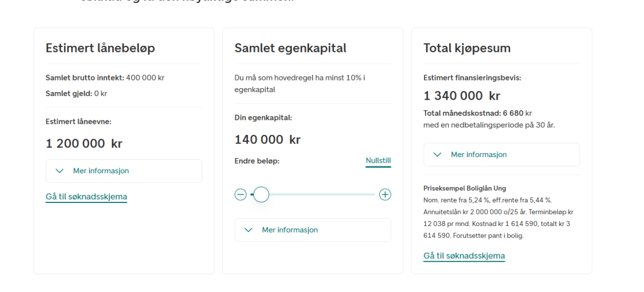Click the minus icon to decrease egenkapital
The width and height of the screenshot is (644, 292).
point(240,194)
